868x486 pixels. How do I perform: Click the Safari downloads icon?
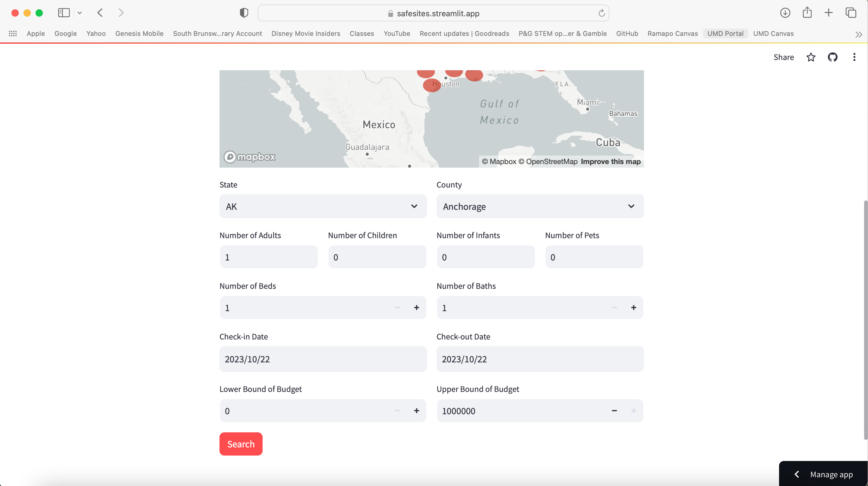coord(785,13)
